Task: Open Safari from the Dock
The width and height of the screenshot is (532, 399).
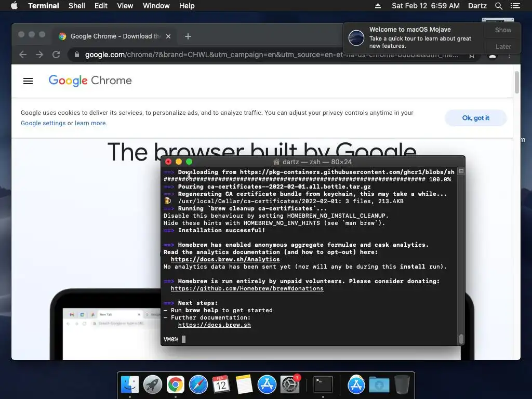Action: 198,385
